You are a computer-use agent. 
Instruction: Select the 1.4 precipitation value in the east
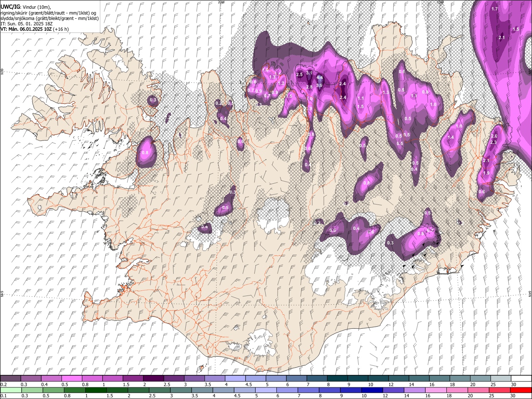pyautogui.click(x=451, y=137)
